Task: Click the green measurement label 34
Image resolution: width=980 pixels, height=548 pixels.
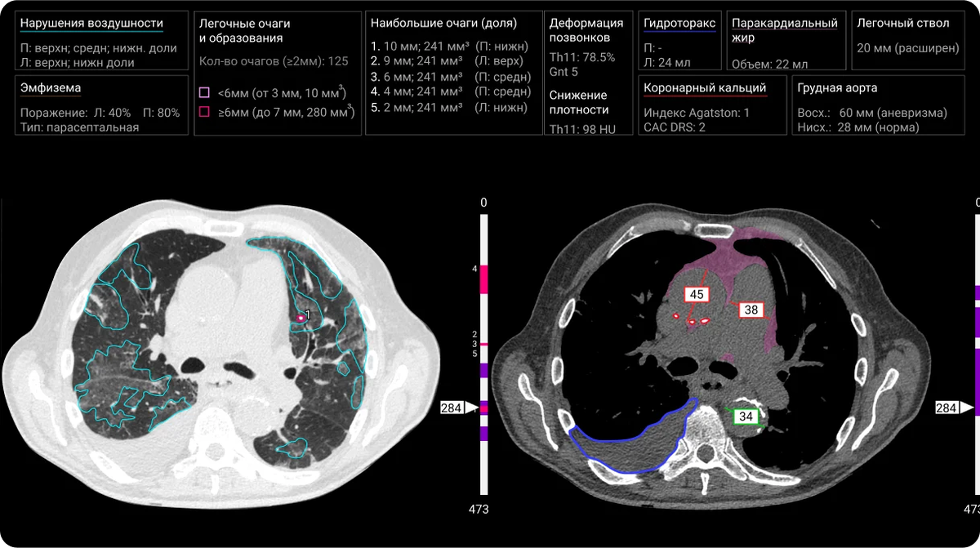Action: pyautogui.click(x=745, y=417)
